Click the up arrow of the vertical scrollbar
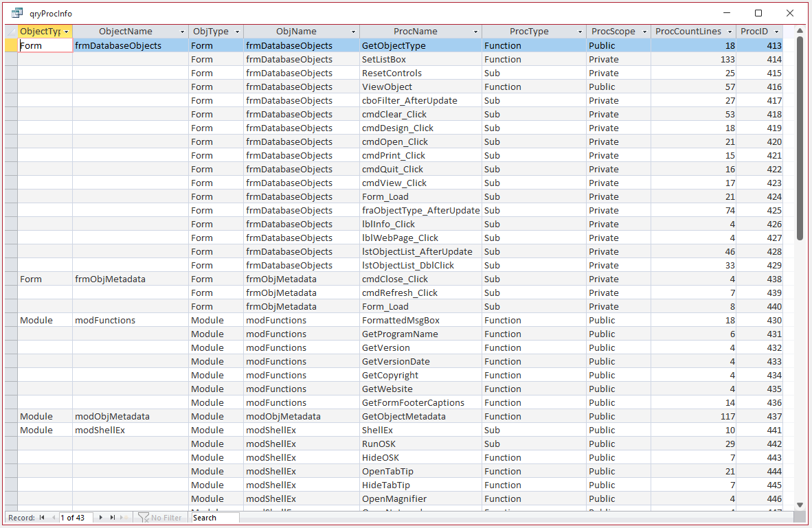Screen dimensions: 812x528 point(800,30)
